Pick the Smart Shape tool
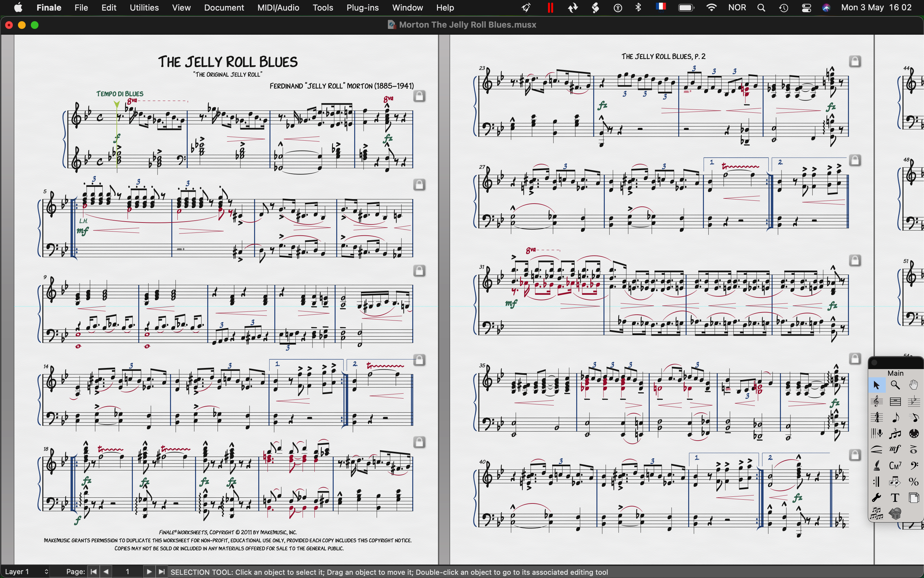 [x=877, y=450]
